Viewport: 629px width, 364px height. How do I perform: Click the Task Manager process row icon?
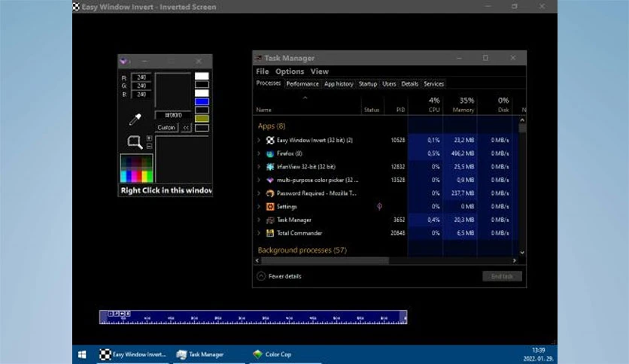[270, 220]
